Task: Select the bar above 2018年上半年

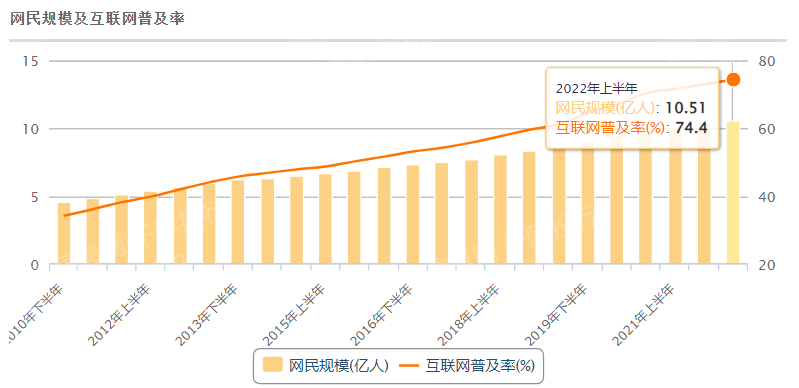Action: pyautogui.click(x=500, y=210)
